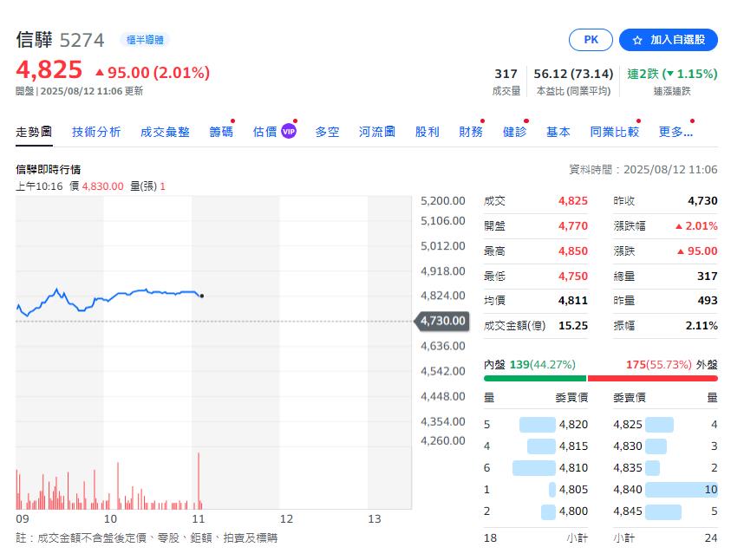Click bid price 4,820 row
The image size is (731, 560).
tap(536, 425)
